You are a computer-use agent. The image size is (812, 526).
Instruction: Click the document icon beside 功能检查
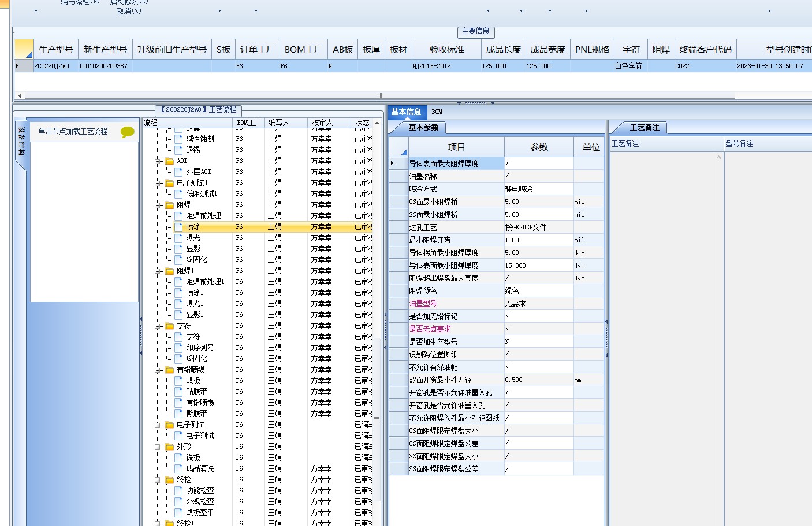point(178,491)
